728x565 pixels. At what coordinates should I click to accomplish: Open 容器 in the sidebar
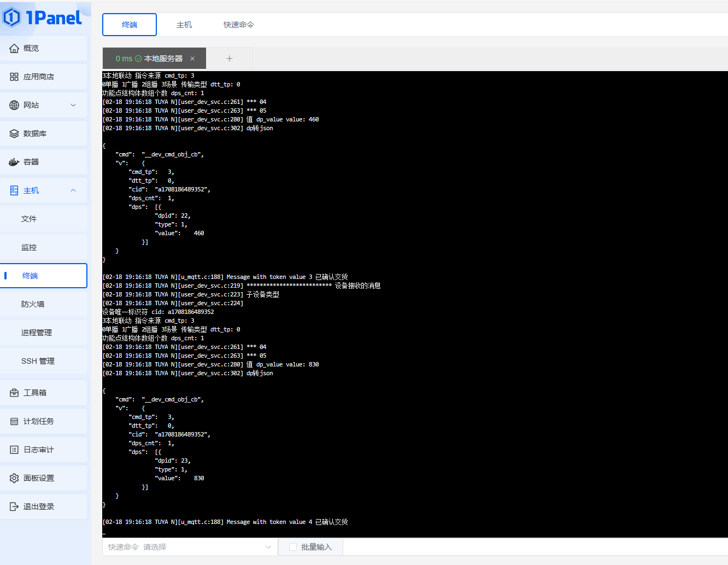(x=44, y=162)
